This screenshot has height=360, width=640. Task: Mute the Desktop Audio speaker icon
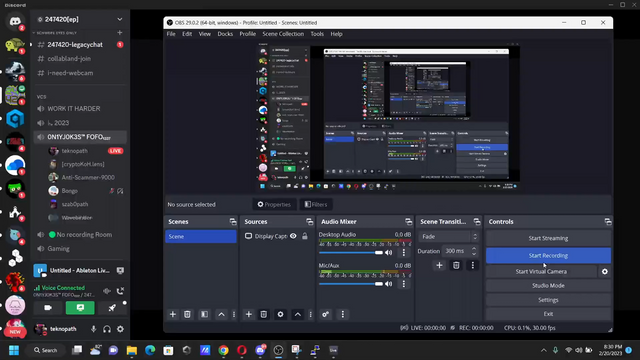(389, 253)
